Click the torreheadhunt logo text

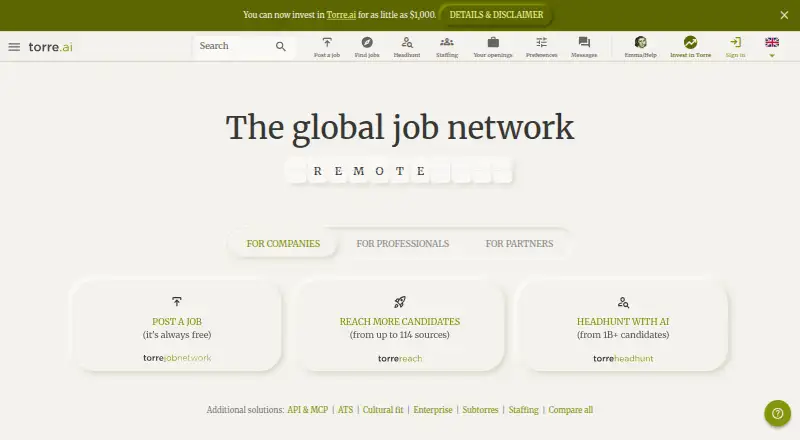(x=623, y=358)
